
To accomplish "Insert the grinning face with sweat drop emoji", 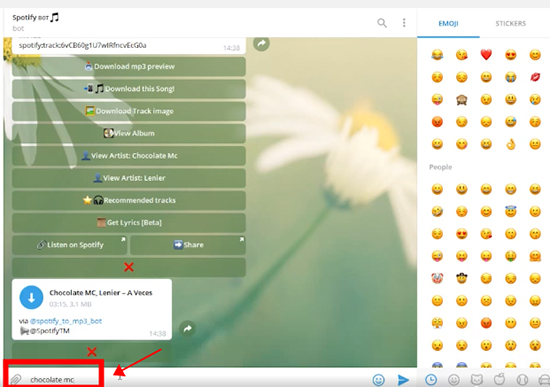I will point(511,122).
